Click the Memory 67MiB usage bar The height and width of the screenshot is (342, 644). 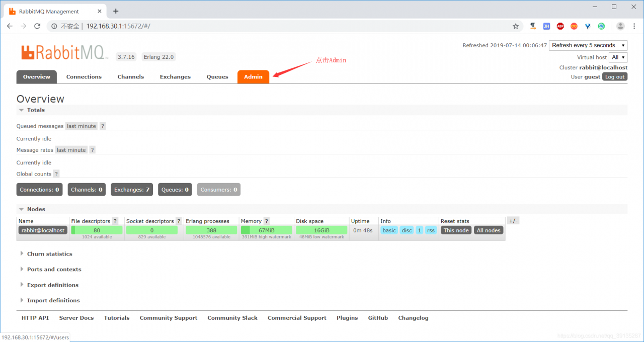pyautogui.click(x=266, y=230)
